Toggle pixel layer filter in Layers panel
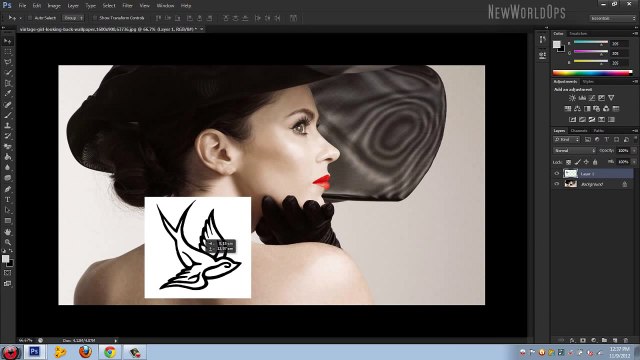640x360 pixels. pos(588,140)
